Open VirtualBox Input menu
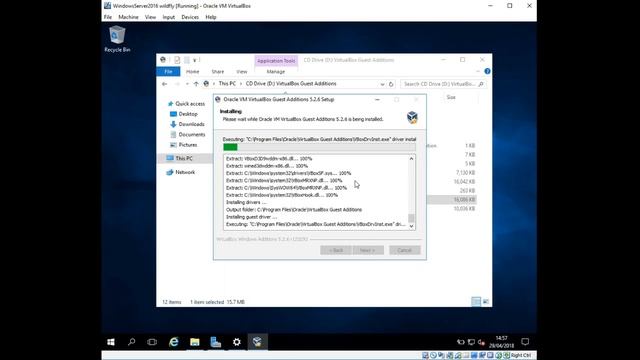The width and height of the screenshot is (640, 360). pyautogui.click(x=169, y=17)
